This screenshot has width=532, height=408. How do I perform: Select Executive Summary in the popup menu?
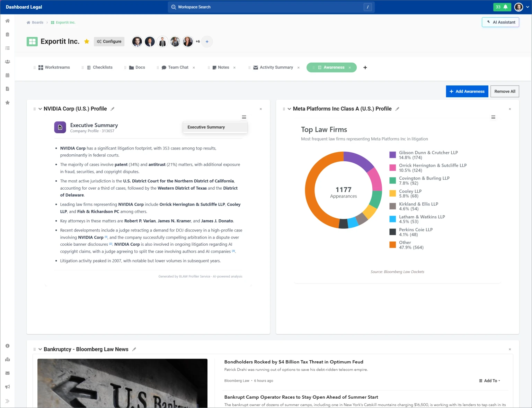[x=215, y=127]
